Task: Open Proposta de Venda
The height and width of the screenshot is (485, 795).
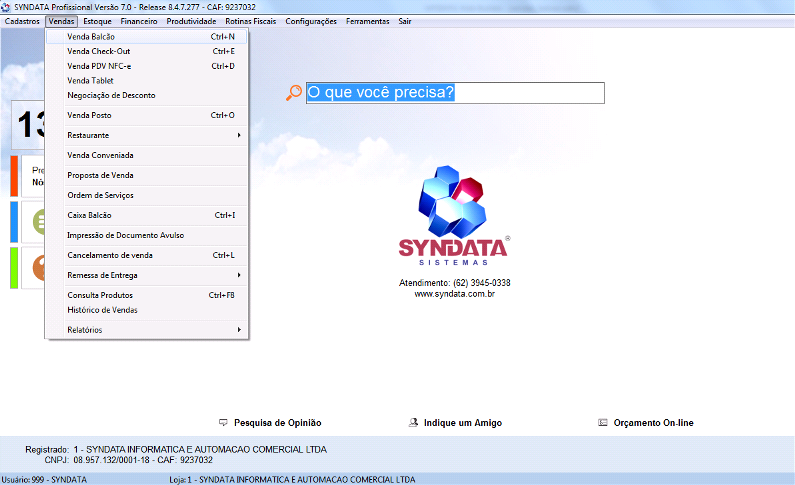Action: [147, 175]
